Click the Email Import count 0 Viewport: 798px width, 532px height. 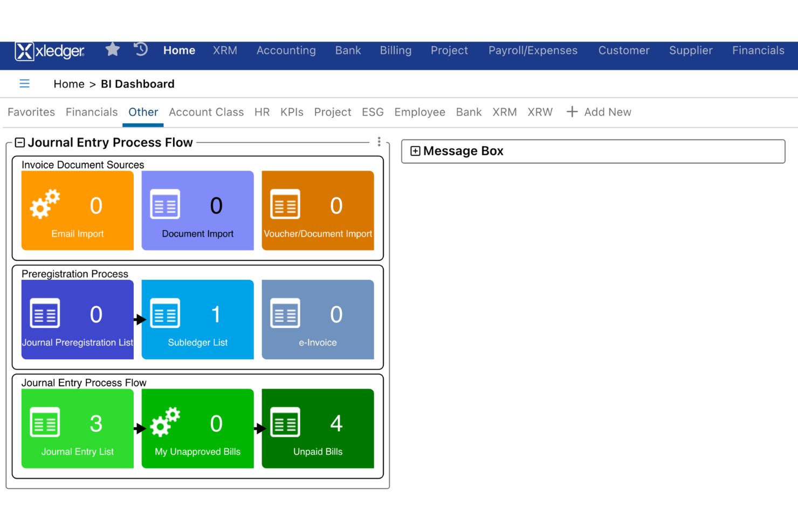pos(96,205)
